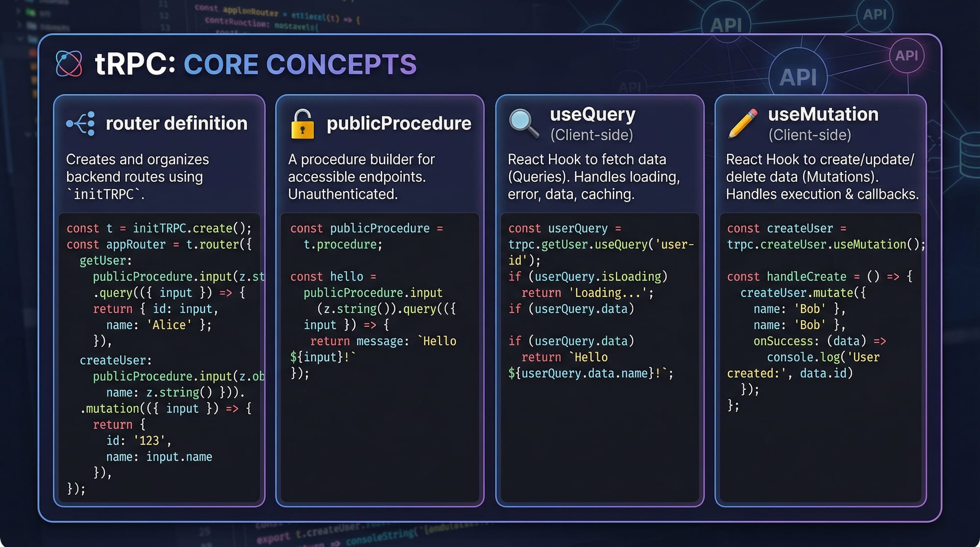Click the initTRPC.create() code line
Viewport: 980px width, 547px height.
[x=159, y=228]
